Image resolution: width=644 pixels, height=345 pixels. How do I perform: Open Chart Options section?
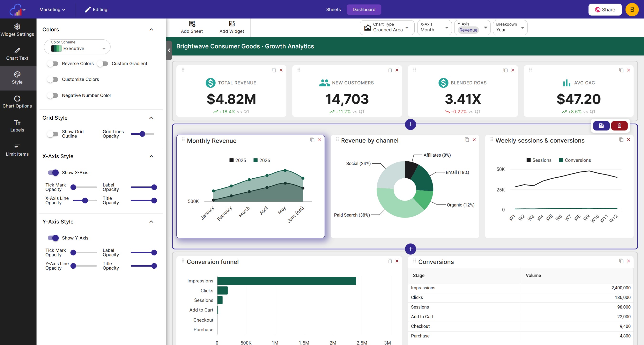17,102
